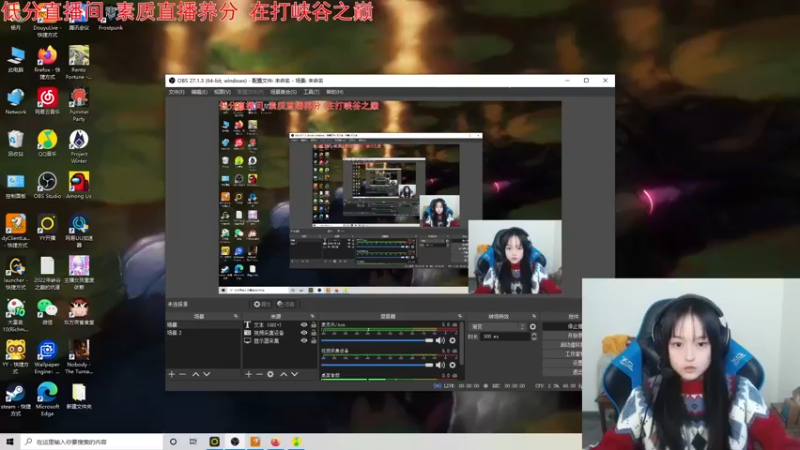Pop out the 来源 dock panel
Screen dimensions: 800x450
[313, 316]
